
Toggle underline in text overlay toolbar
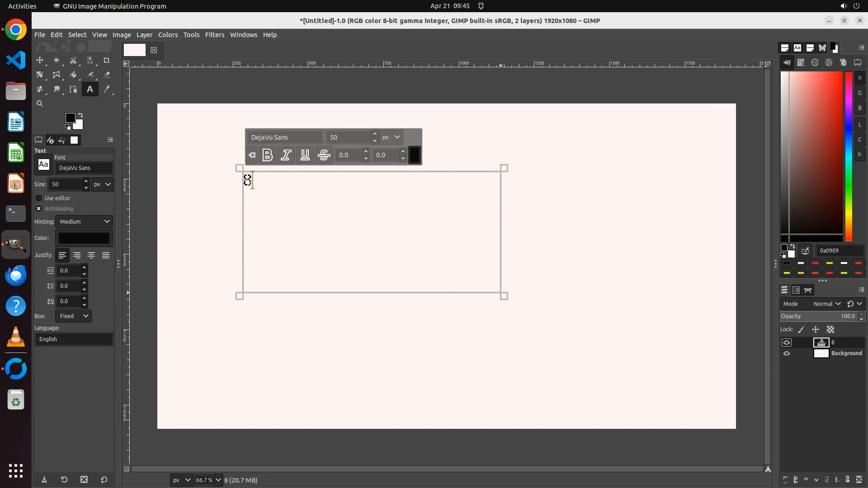pyautogui.click(x=305, y=155)
